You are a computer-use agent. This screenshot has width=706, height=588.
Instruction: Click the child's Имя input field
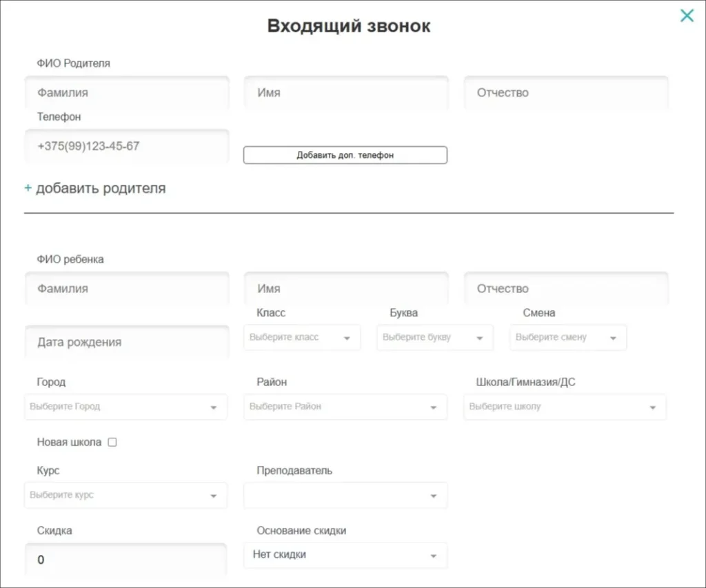(345, 287)
